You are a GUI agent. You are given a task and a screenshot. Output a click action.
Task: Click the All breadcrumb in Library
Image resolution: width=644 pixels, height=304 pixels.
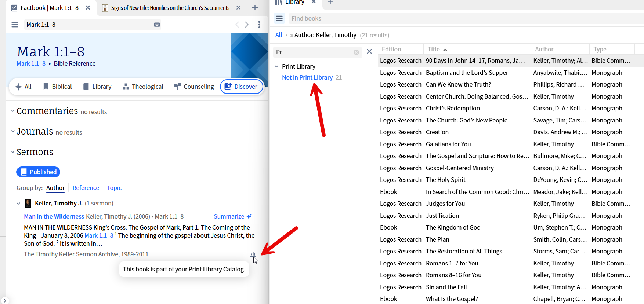(279, 35)
